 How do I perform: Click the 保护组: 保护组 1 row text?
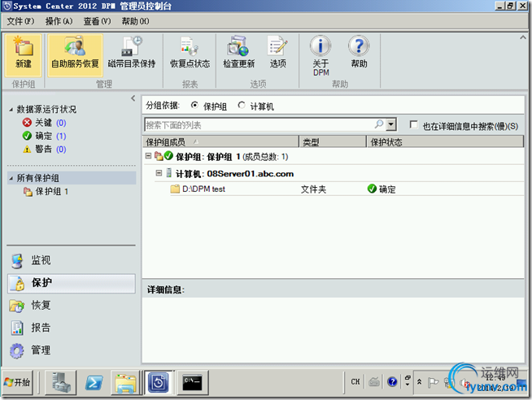[x=232, y=157]
